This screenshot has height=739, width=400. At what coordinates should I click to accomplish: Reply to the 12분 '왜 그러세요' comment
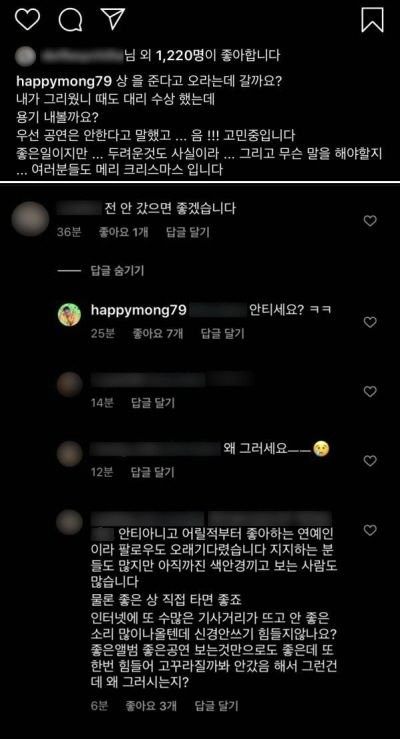coord(153,472)
